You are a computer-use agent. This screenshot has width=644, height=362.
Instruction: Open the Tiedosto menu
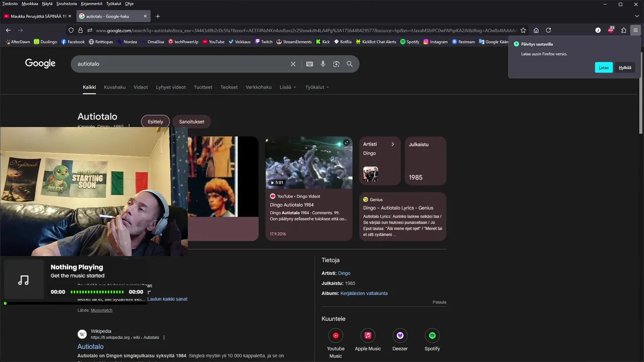(x=10, y=4)
